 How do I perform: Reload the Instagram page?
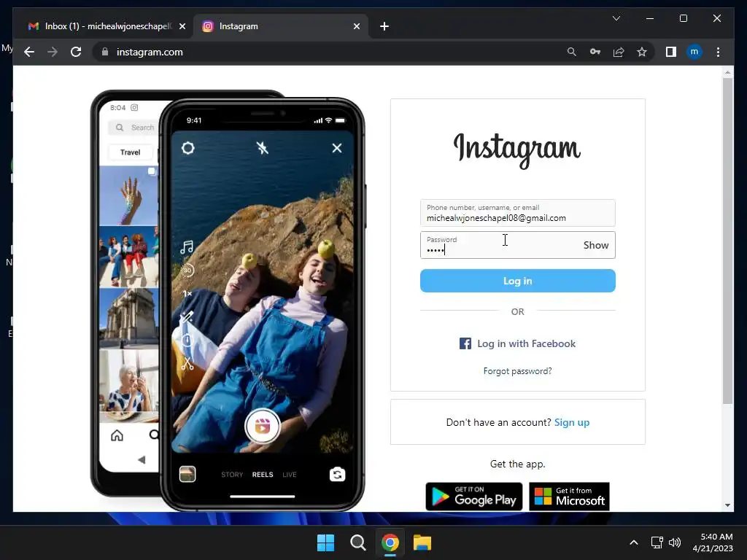point(76,52)
